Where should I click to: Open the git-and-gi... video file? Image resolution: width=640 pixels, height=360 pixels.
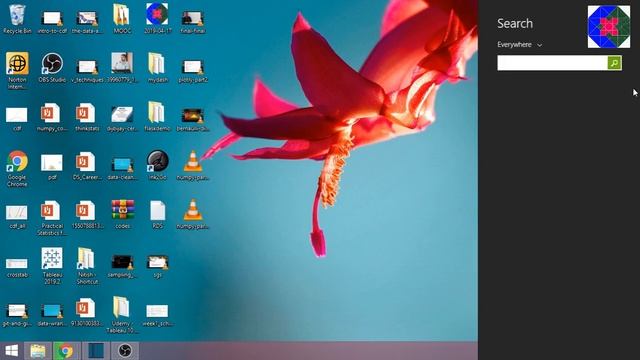pos(17,315)
